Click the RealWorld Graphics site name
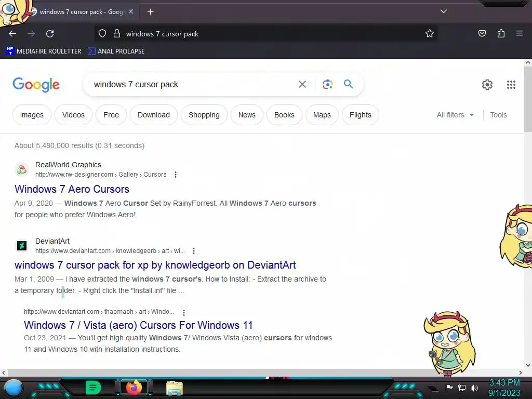This screenshot has height=399, width=532. click(68, 165)
